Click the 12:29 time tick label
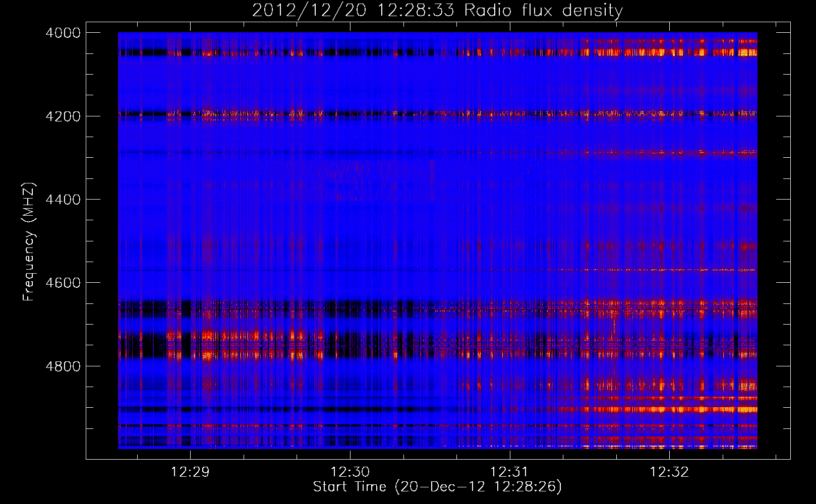816x504 pixels. (x=190, y=472)
